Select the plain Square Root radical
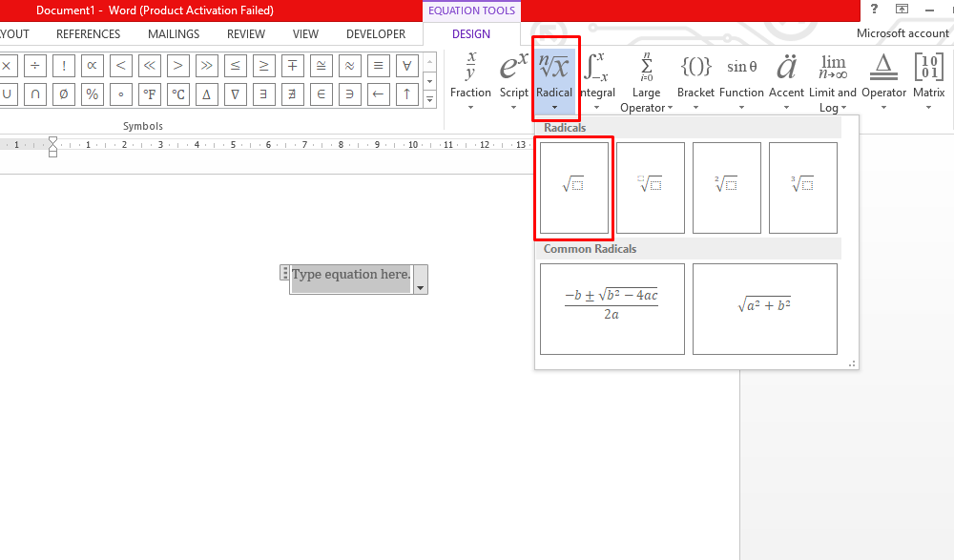 573,187
